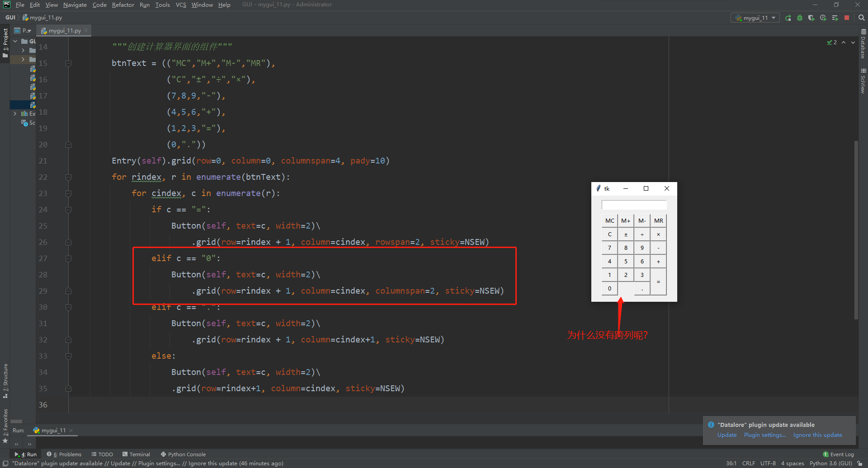Open Search Everywhere magnifier icon
The image size is (868, 468).
pyautogui.click(x=861, y=18)
